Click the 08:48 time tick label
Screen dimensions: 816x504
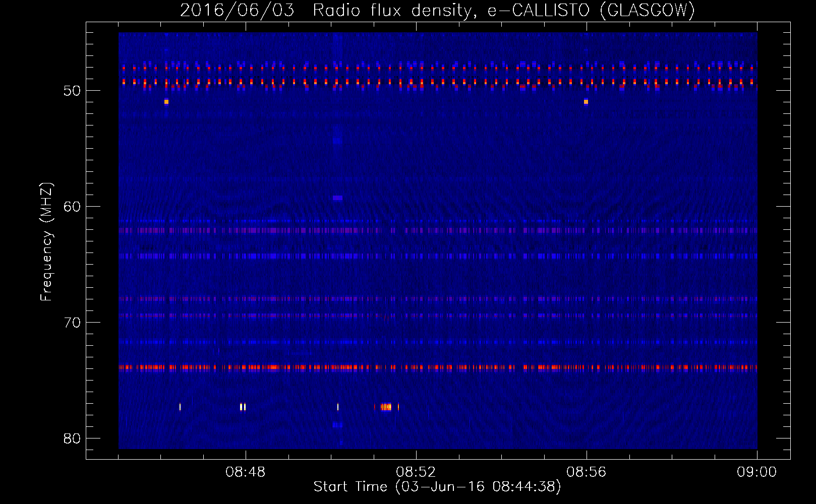246,472
